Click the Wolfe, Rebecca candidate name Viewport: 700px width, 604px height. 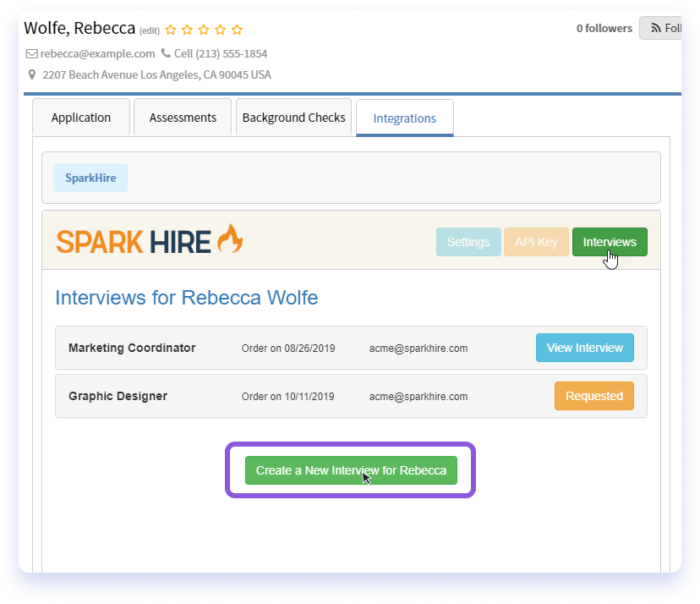[x=79, y=28]
